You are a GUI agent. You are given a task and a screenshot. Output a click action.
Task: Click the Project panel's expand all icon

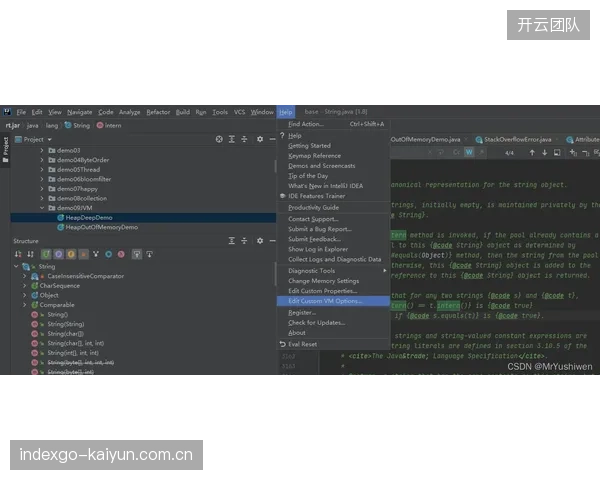232,139
